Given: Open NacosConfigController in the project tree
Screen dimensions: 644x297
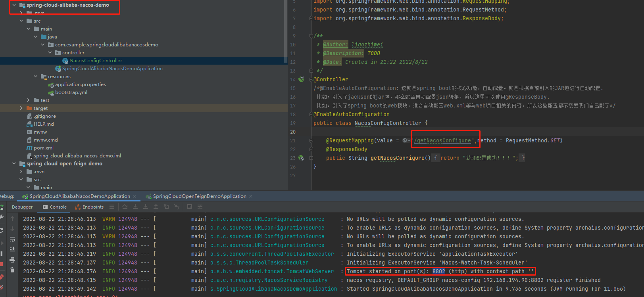Looking at the screenshot, I should [96, 61].
